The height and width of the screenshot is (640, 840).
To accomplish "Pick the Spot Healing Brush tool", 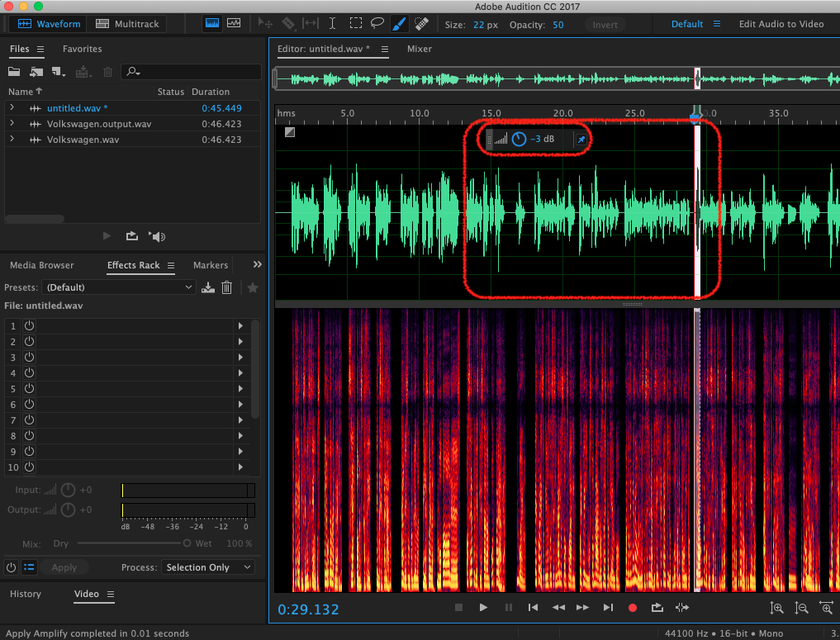I will [x=421, y=24].
